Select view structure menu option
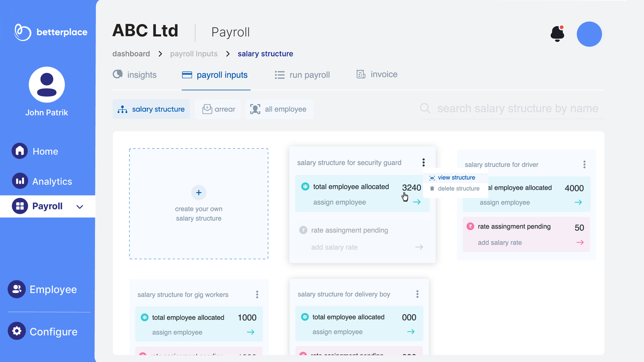Viewport: 644px width, 362px height. point(456,178)
